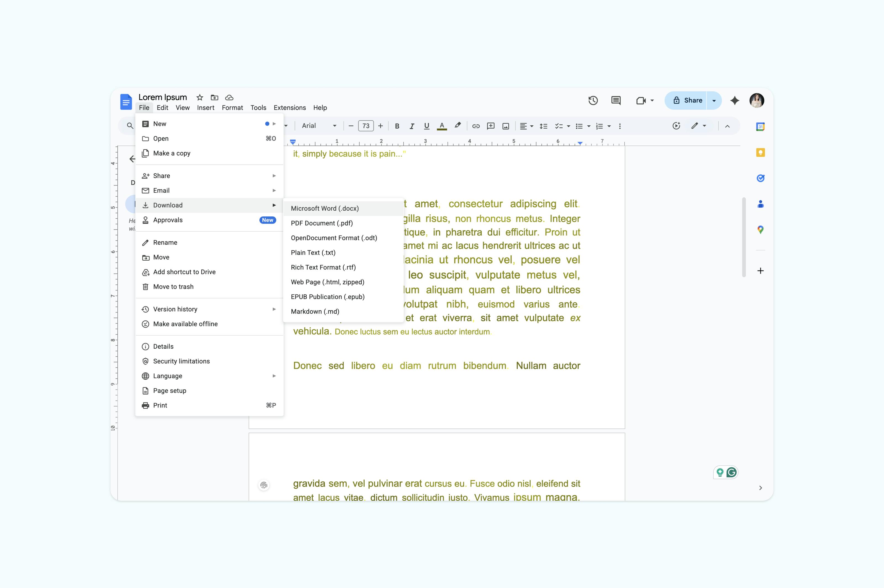Open Google Keep in the side panel

click(760, 152)
